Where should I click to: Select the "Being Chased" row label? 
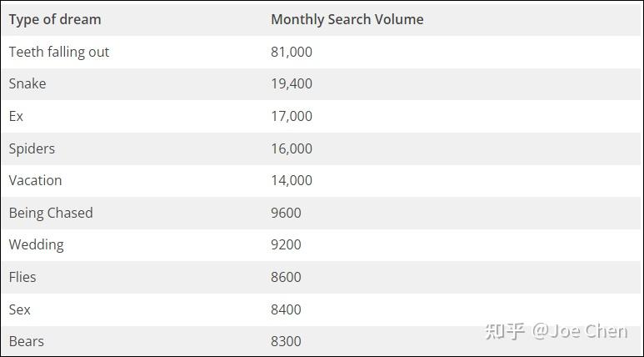51,213
